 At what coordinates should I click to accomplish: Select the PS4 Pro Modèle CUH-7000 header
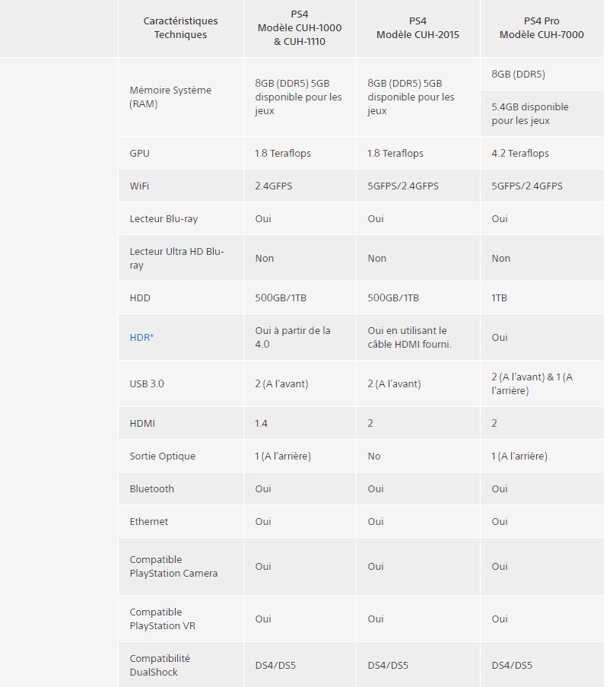coord(541,27)
